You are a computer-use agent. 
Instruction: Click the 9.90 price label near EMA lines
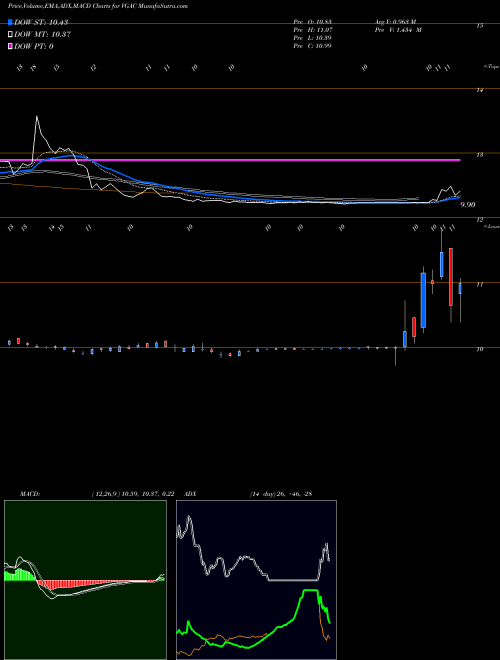(468, 205)
